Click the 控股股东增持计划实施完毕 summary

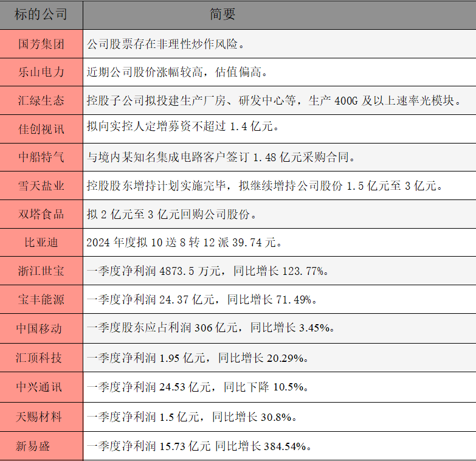coord(264,185)
